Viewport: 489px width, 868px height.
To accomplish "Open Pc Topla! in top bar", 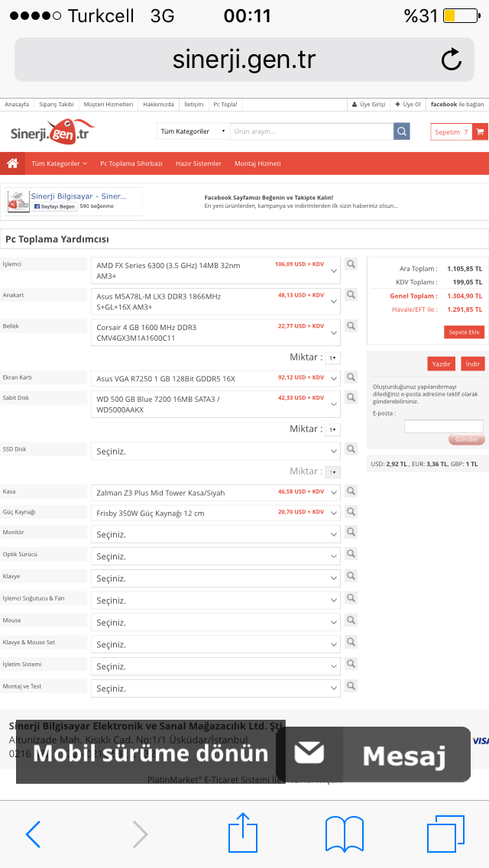I will [225, 104].
